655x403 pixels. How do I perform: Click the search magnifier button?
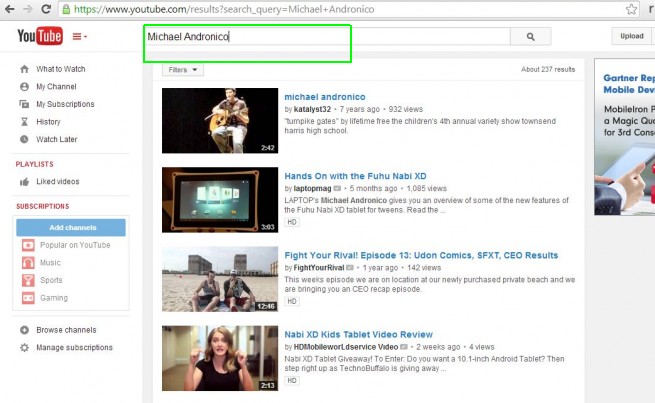[529, 37]
